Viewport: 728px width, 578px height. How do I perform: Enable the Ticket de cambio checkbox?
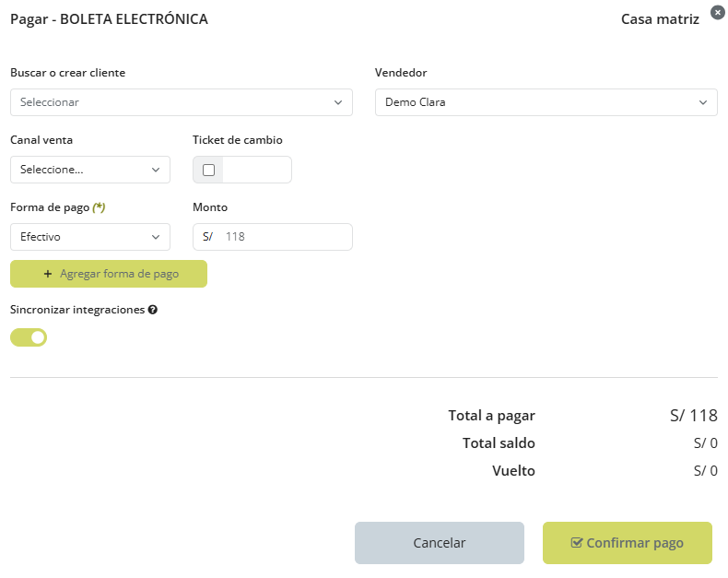(x=208, y=170)
